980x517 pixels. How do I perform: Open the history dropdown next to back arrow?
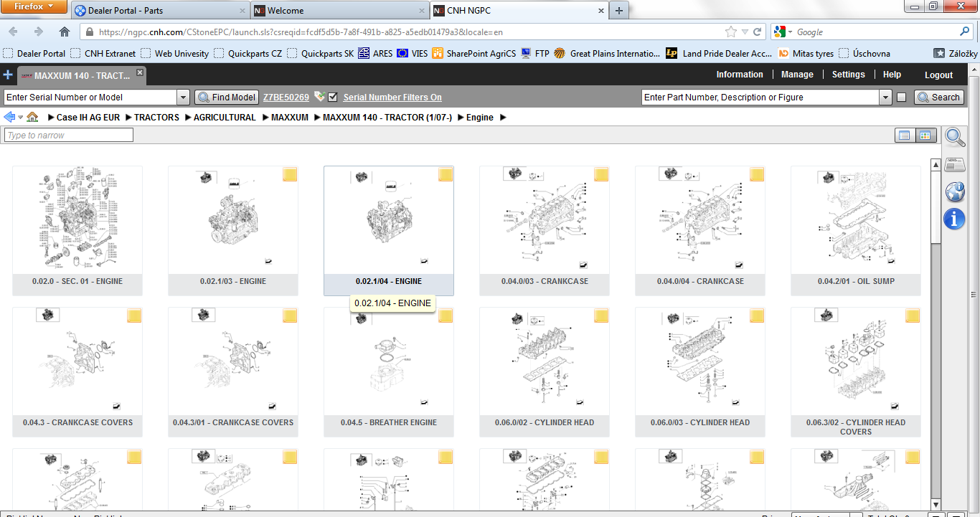click(20, 118)
